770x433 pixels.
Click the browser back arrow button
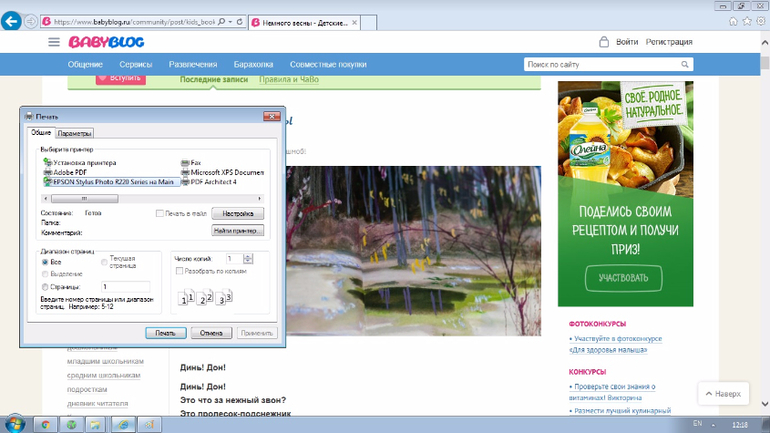[12, 20]
